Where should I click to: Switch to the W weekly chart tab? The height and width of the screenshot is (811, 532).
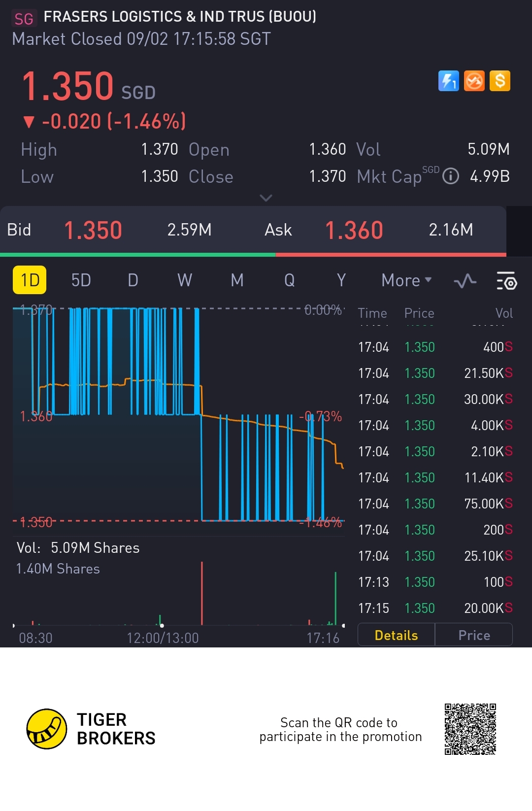(x=185, y=280)
